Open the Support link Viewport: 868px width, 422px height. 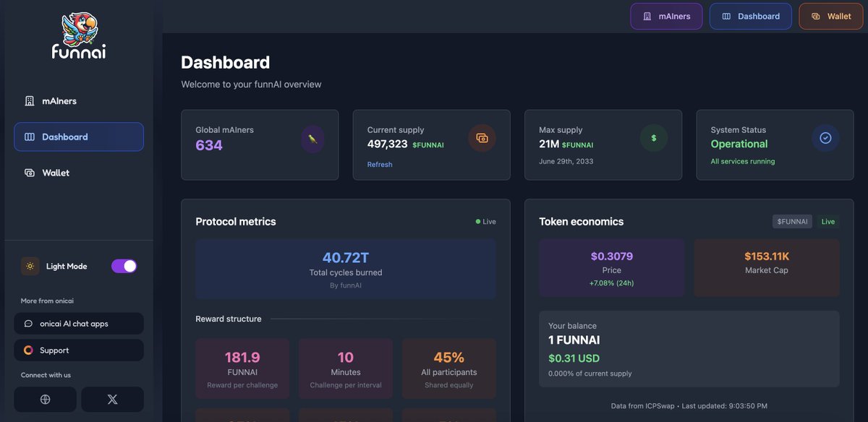[x=79, y=350]
